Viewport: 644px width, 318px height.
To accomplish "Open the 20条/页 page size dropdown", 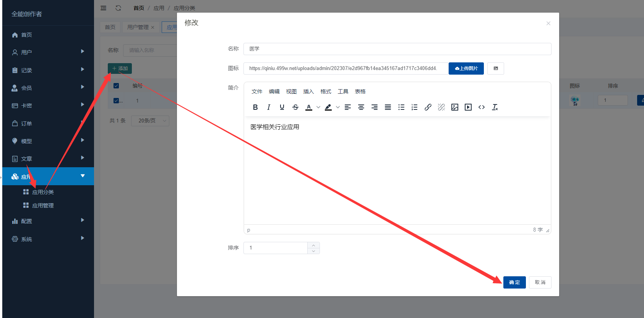I will 150,121.
